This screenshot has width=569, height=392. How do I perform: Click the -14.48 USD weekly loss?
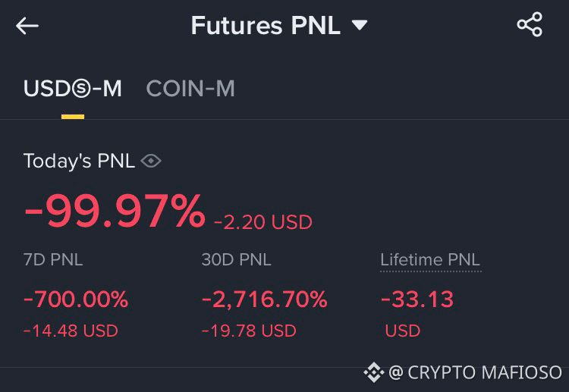coord(71,331)
